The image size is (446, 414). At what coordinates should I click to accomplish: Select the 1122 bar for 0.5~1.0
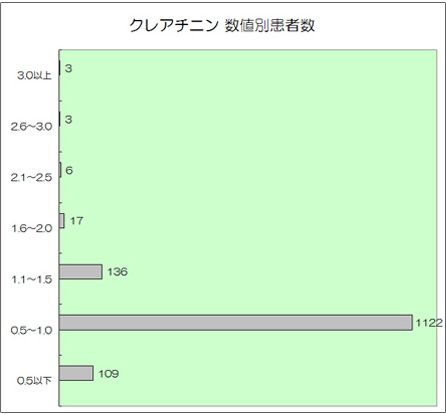[x=236, y=323]
